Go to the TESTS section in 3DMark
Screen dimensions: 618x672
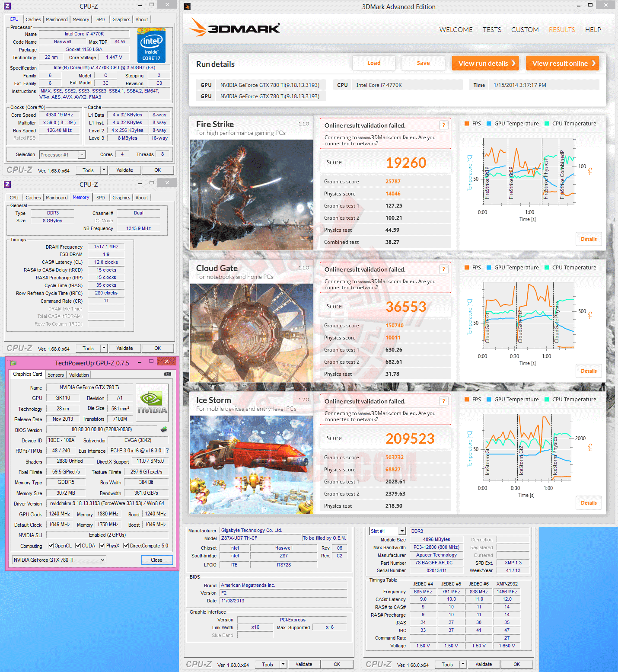pyautogui.click(x=492, y=30)
